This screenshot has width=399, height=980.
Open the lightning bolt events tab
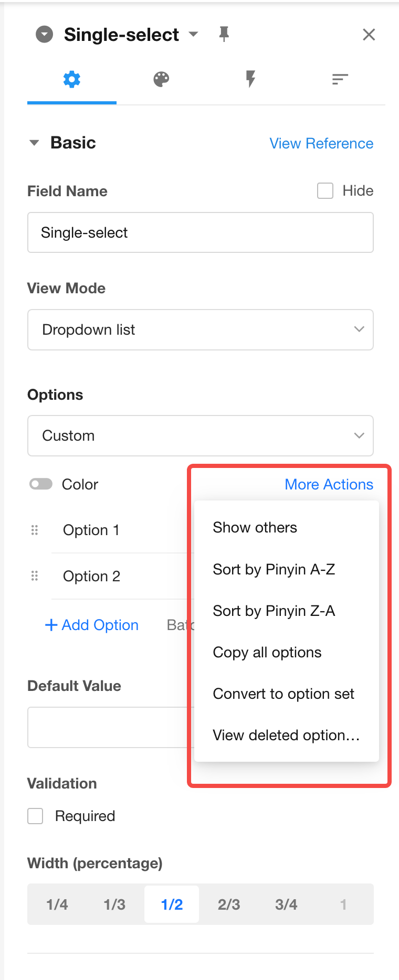[x=250, y=80]
